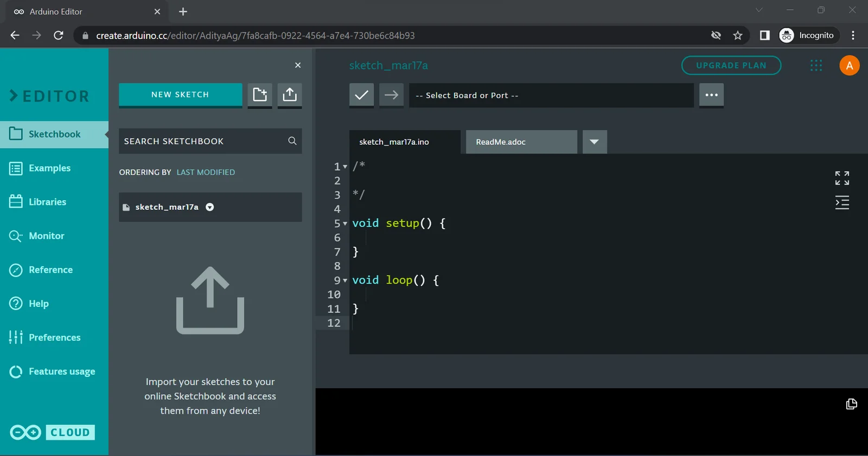The height and width of the screenshot is (456, 868).
Task: Change ordering via LAST MODIFIED link
Action: click(x=206, y=172)
